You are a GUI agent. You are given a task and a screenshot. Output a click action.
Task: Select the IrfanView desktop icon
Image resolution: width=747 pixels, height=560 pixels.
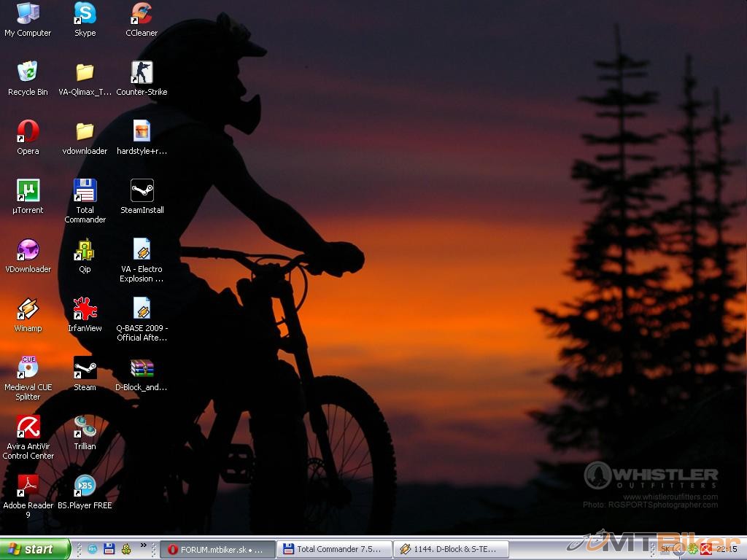point(85,308)
